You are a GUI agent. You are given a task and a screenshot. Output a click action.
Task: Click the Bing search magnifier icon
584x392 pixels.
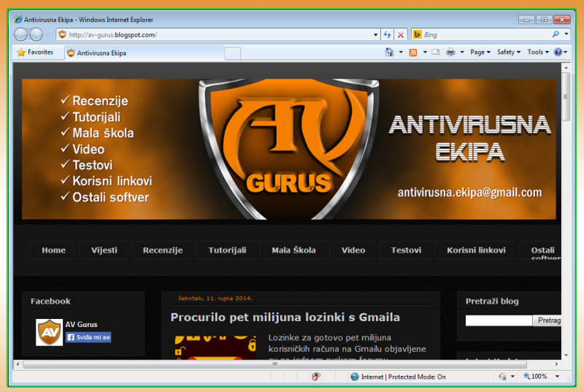pos(556,34)
